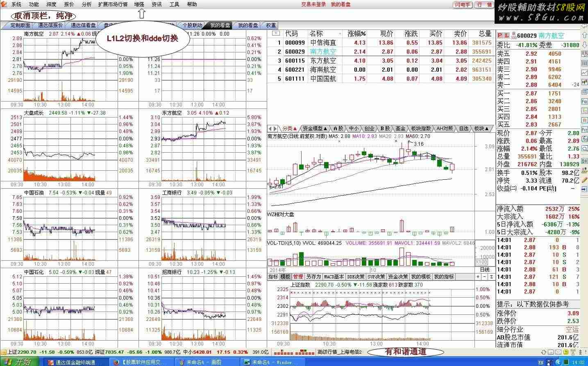588x366 pixels.
Task: Open the 资讯 menu
Action: point(157,5)
